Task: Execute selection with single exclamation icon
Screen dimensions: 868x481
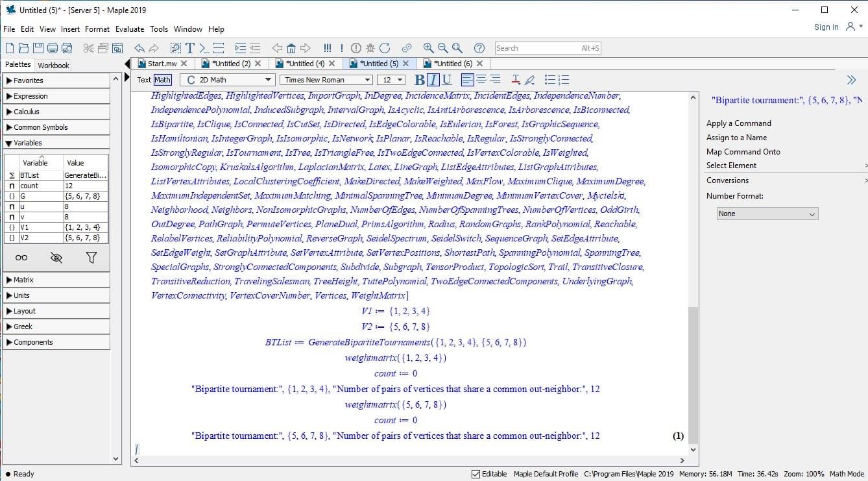Action: point(342,48)
